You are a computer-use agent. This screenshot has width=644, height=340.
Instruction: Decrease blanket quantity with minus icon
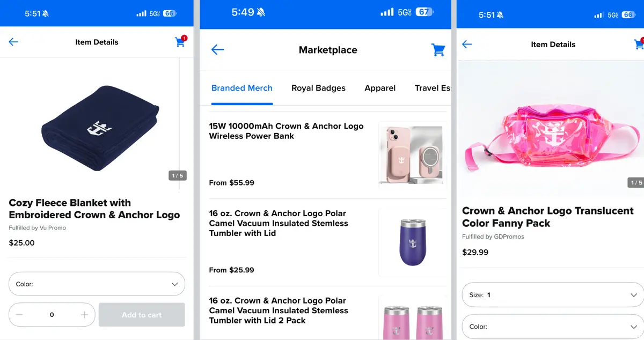19,315
